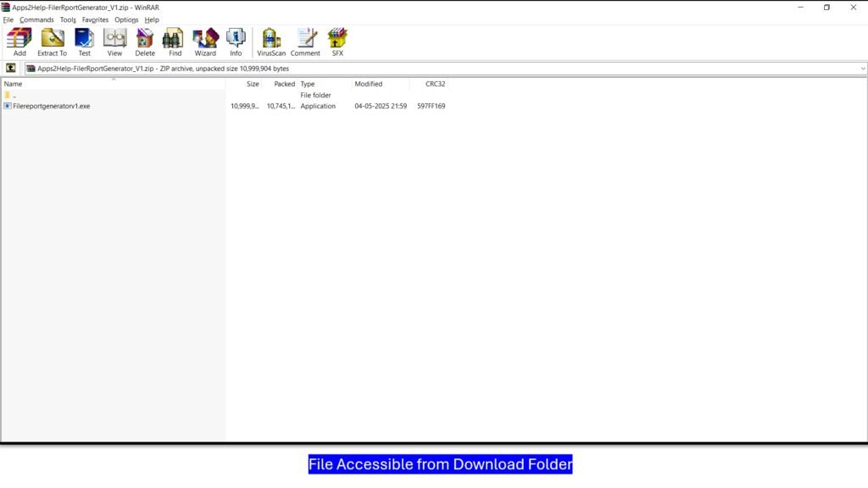Go up one level with arrow button
This screenshot has width=868, height=488.
coord(11,69)
